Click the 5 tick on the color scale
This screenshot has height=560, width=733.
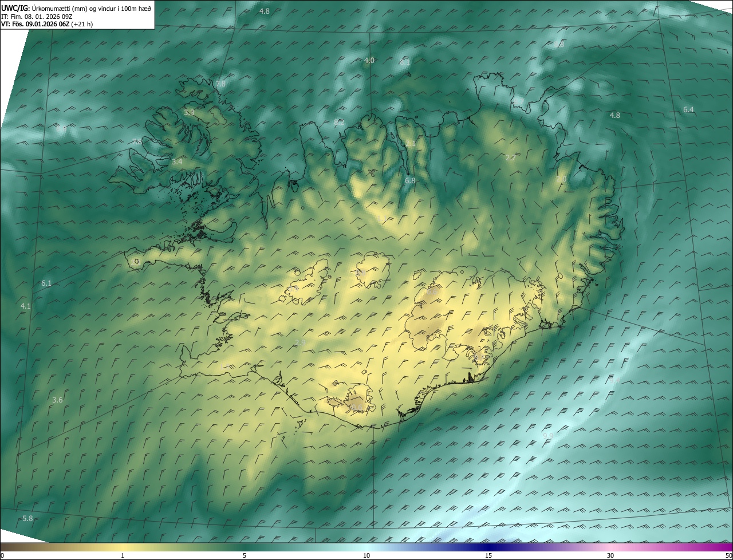[245, 555]
